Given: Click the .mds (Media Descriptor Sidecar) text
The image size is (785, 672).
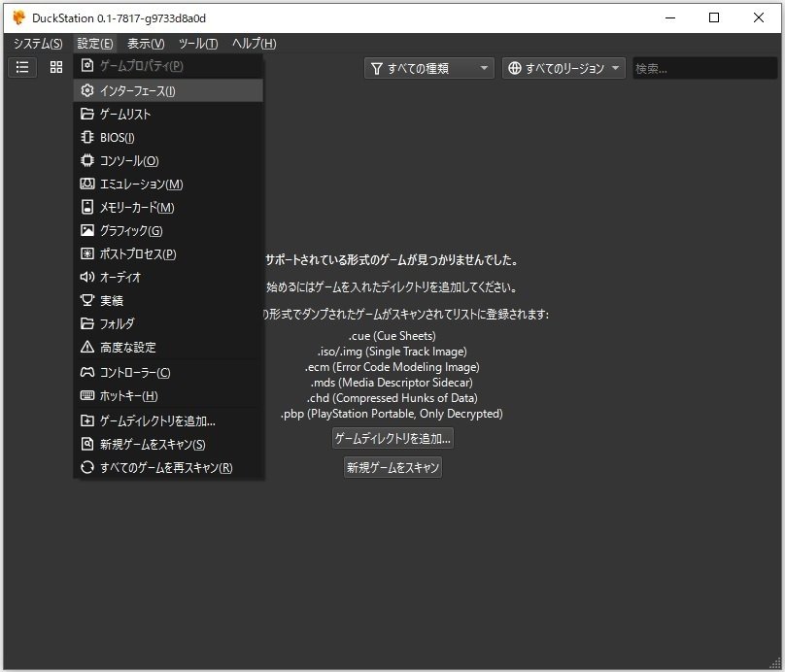Looking at the screenshot, I should point(392,383).
